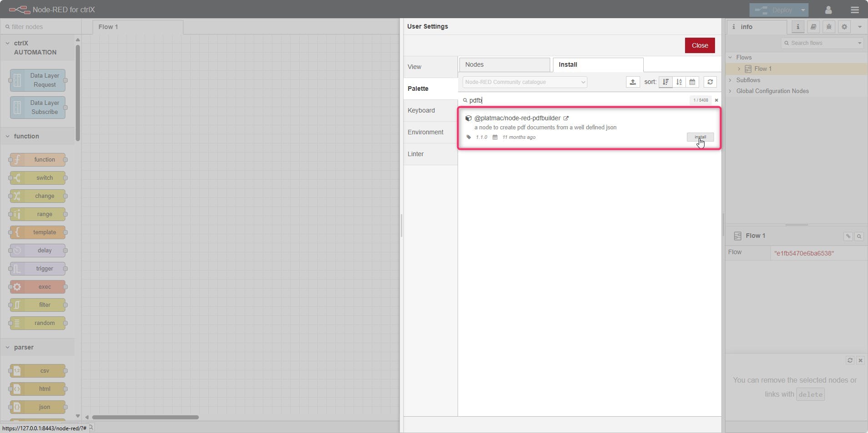Viewport: 868px width, 433px height.
Task: Show the configuration nodes sidebar tab
Action: tap(844, 27)
